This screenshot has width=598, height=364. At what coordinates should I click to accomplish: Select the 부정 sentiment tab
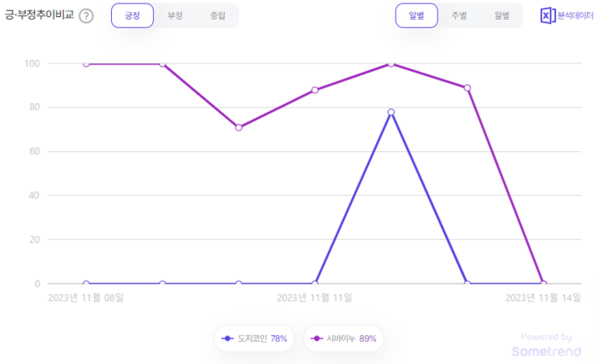174,15
